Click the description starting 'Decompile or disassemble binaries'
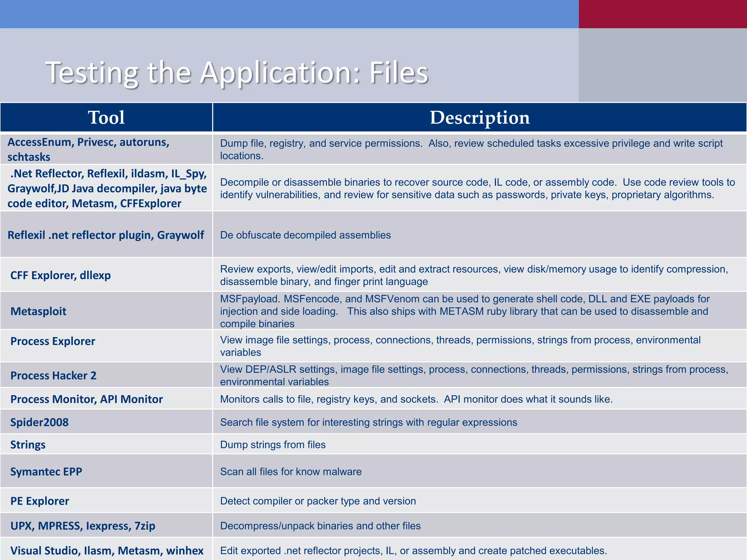 [x=480, y=188]
